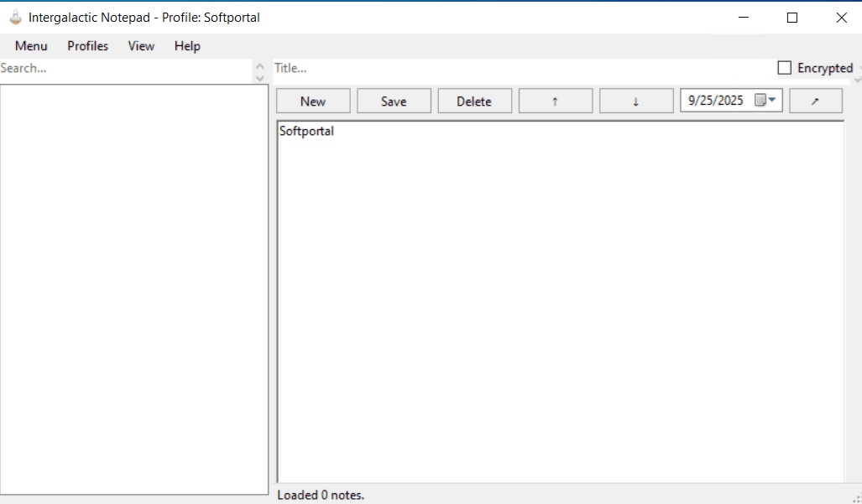Minimize the Intergalactic Notepad window
862x504 pixels.
pyautogui.click(x=743, y=18)
